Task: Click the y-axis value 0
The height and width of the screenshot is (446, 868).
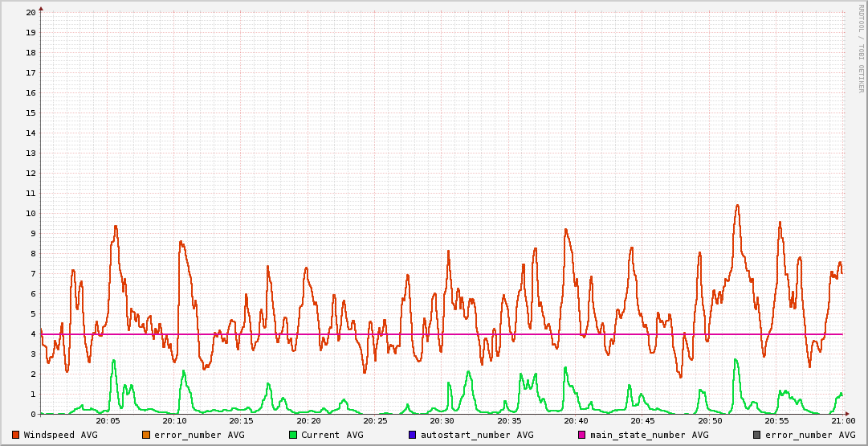Action: [x=34, y=414]
